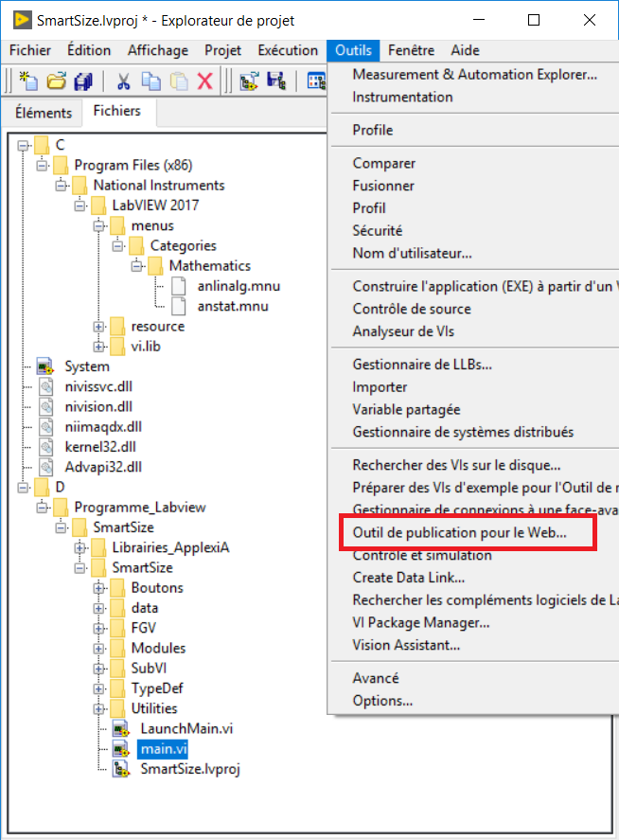Select Analyseur de VIs menu entry

[403, 331]
